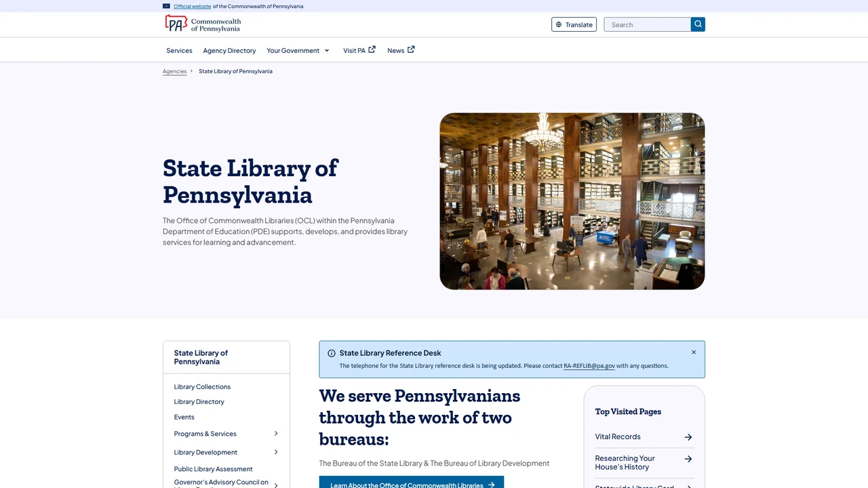The image size is (868, 488).
Task: Open Library Collections sidebar link
Action: coord(202,387)
